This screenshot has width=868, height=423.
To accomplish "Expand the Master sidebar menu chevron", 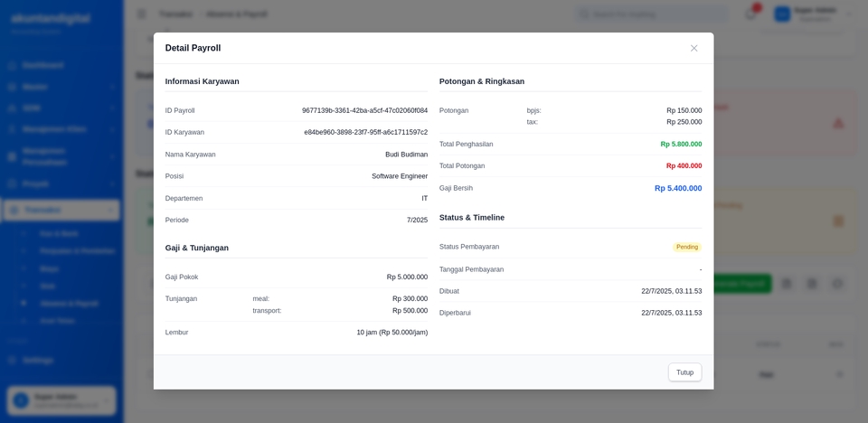I will (x=112, y=87).
